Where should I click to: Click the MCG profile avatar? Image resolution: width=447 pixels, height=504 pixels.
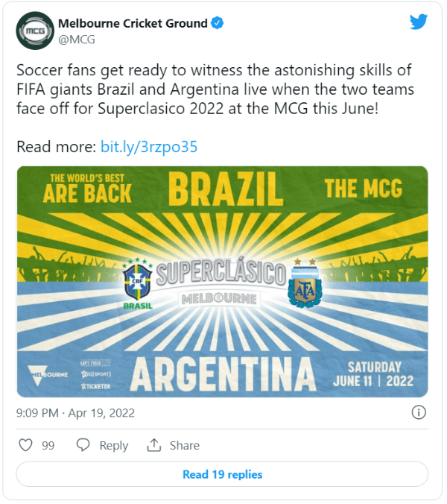34,31
